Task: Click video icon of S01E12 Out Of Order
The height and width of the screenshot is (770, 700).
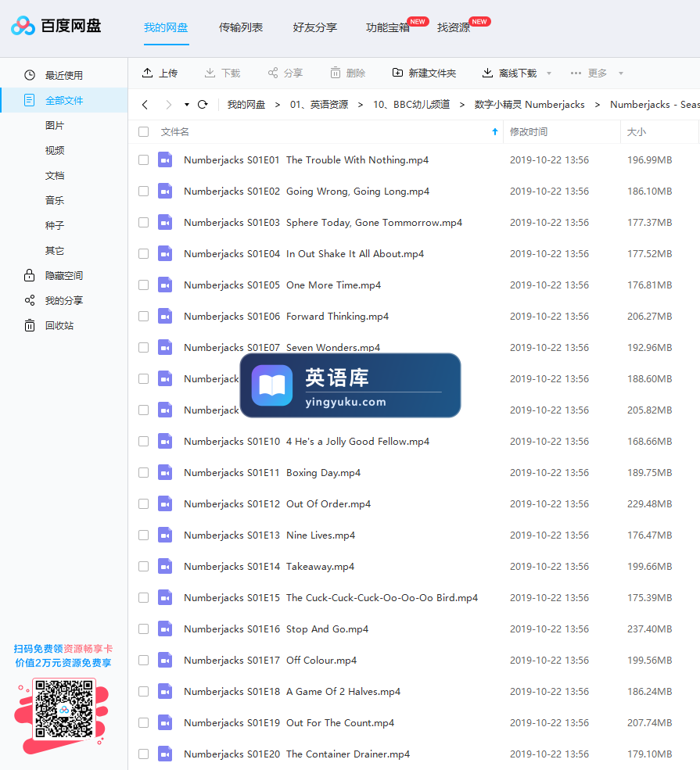Action: (165, 504)
